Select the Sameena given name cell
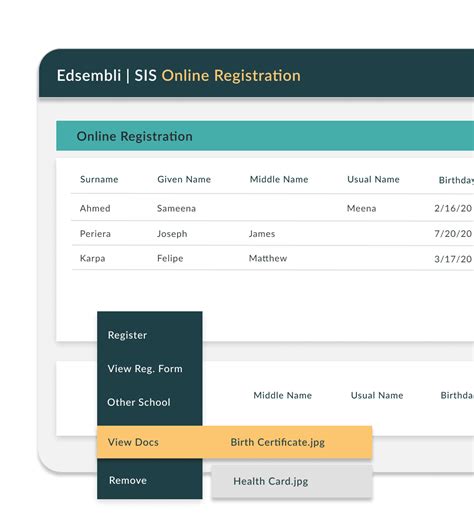 pos(176,208)
